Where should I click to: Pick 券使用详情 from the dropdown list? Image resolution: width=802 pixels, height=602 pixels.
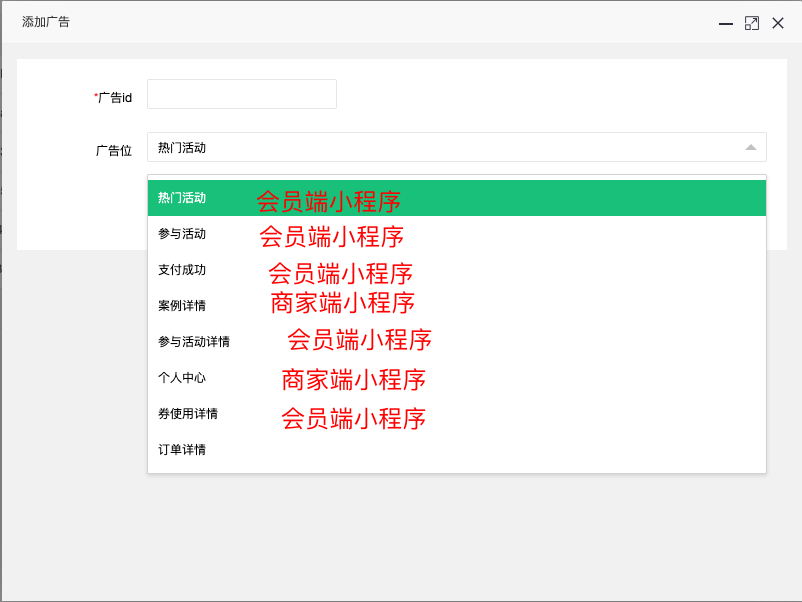[x=457, y=414]
